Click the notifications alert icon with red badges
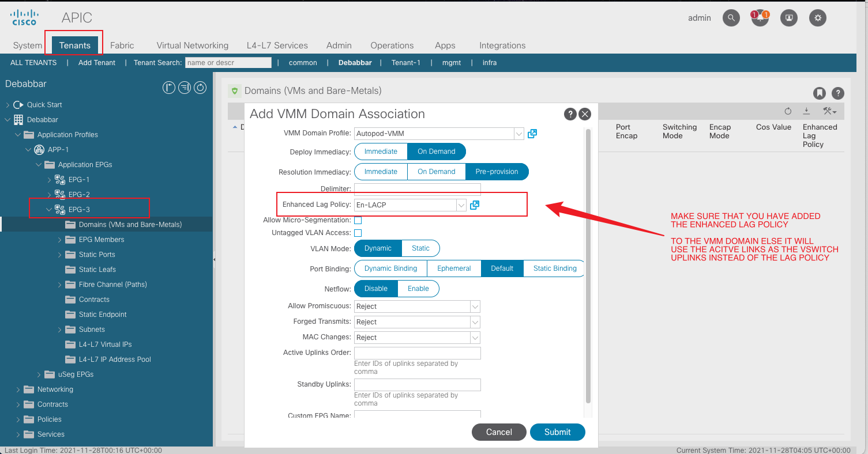This screenshot has width=868, height=454. pos(760,18)
